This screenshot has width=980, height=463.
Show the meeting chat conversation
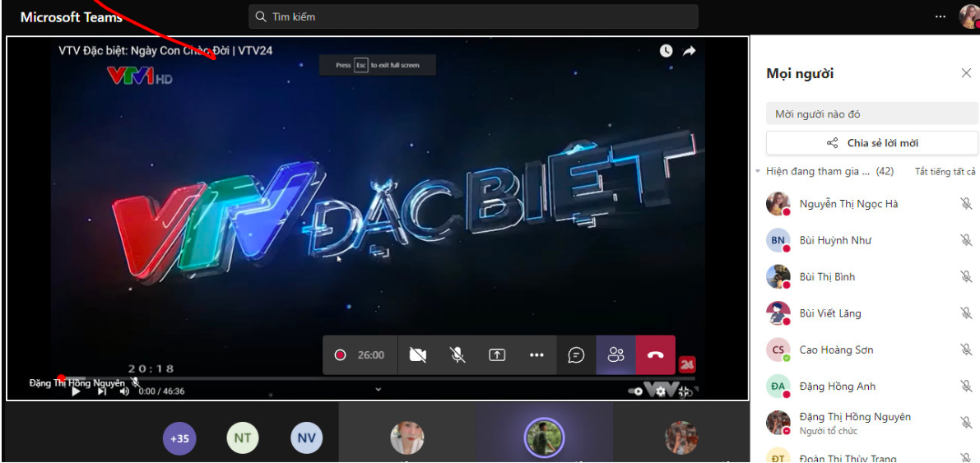point(576,355)
